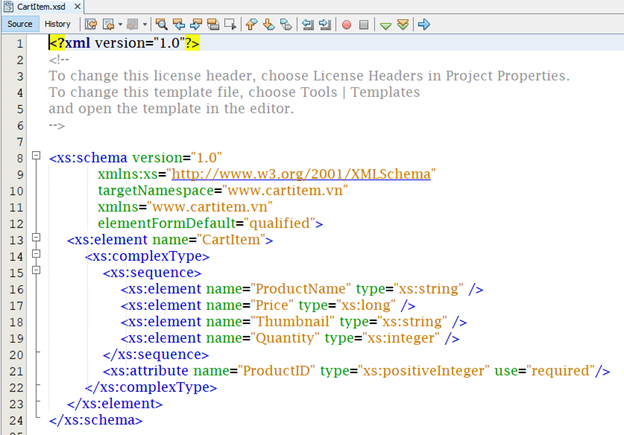The width and height of the screenshot is (624, 435).
Task: Open the Forward history dropdown arrow
Action: [145, 25]
